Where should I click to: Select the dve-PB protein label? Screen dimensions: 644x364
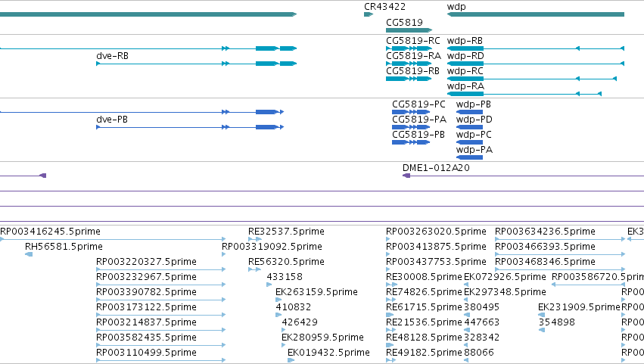(112, 120)
